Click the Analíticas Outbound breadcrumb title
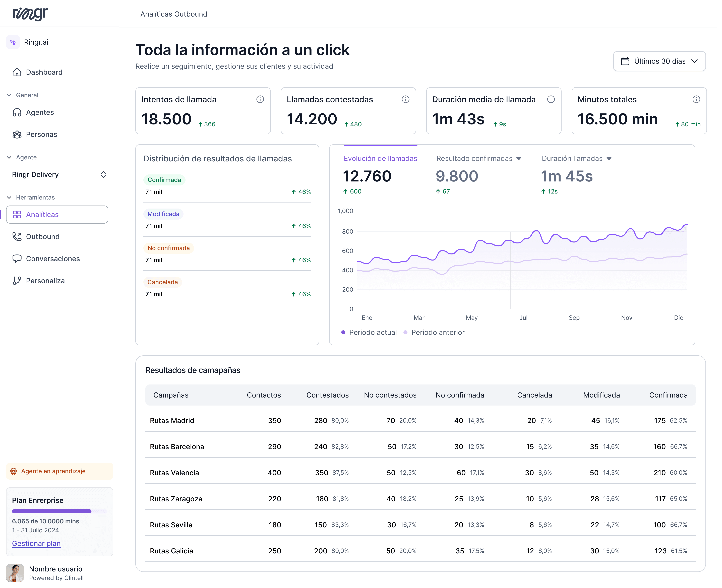Viewport: 722px width, 588px height. [x=174, y=14]
